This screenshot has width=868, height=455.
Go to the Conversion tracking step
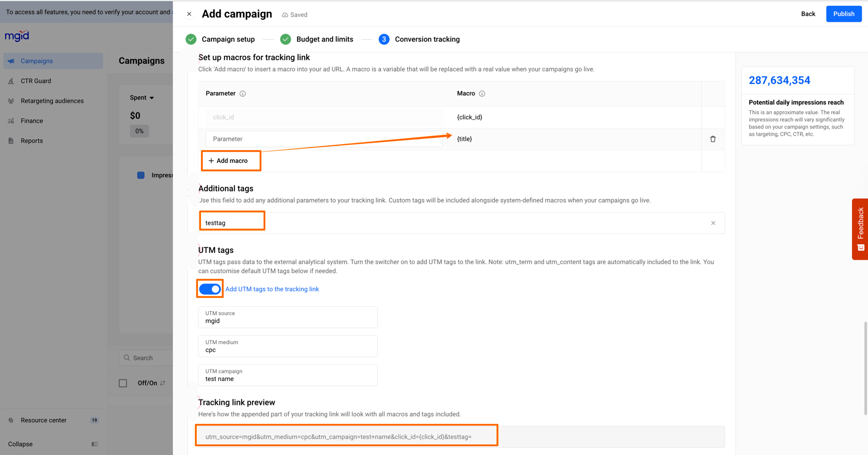point(428,39)
